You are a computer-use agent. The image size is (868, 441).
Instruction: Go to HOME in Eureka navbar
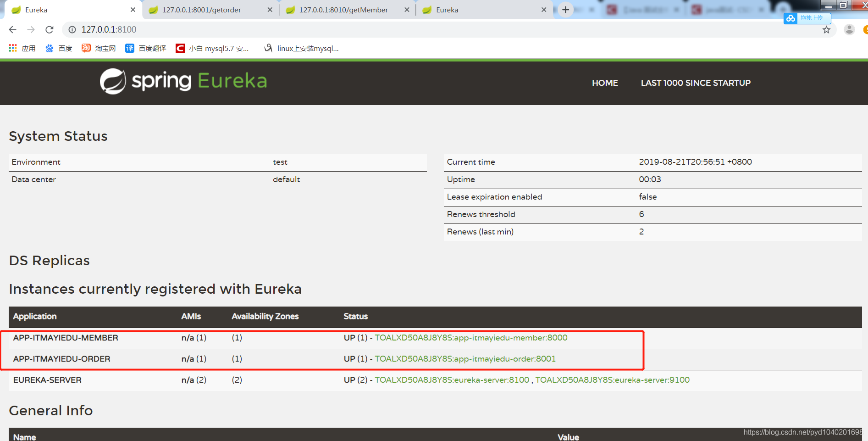(605, 83)
